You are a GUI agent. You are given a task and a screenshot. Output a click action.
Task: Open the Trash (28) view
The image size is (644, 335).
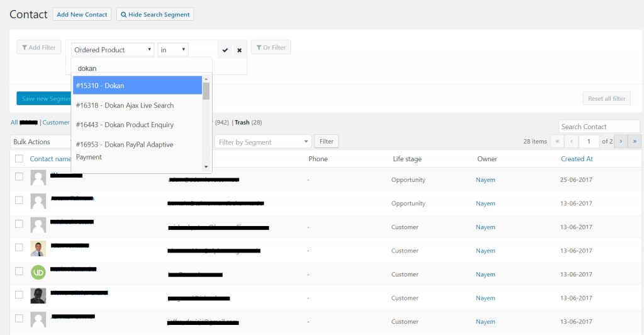point(248,123)
